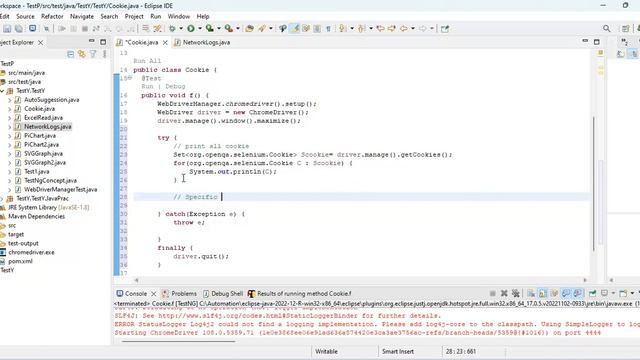Viewport: 640px width, 360px height.
Task: Select pom.xml in Project Explorer
Action: (20, 261)
